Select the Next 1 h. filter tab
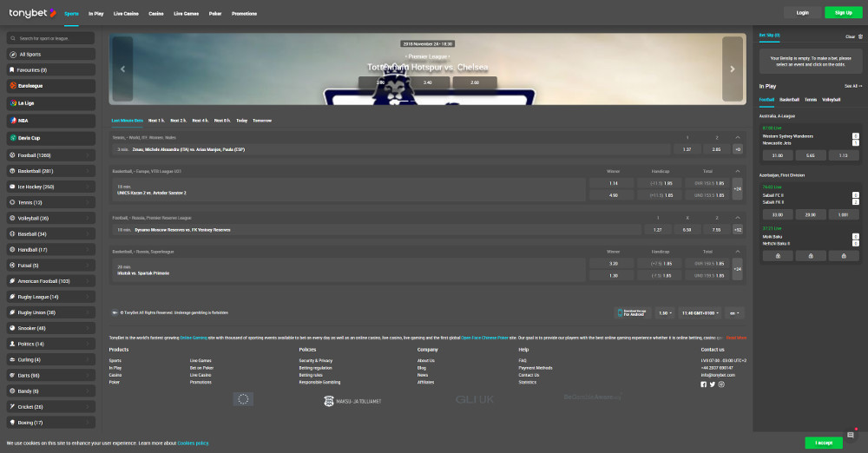Image resolution: width=868 pixels, height=453 pixels. pos(156,120)
